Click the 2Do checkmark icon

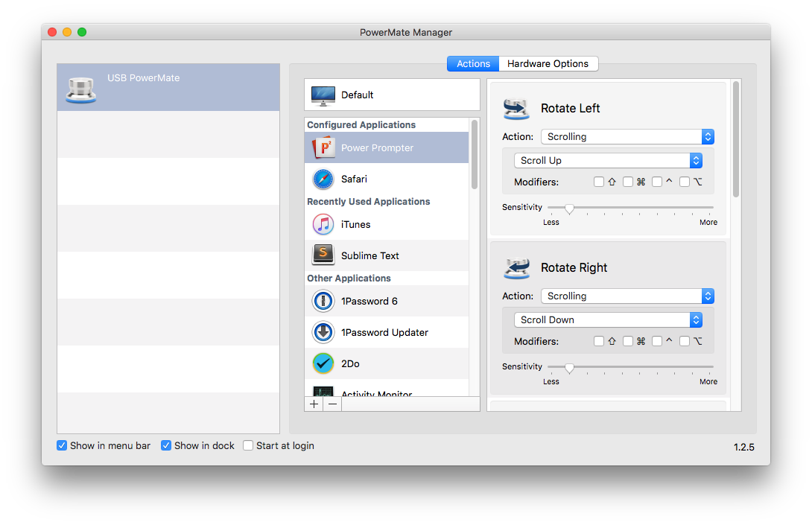(323, 363)
